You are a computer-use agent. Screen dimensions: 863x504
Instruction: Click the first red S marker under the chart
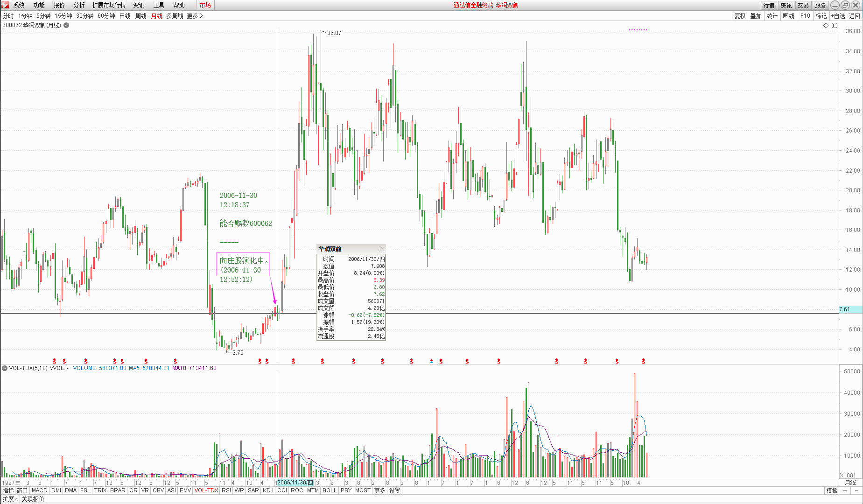[55, 361]
